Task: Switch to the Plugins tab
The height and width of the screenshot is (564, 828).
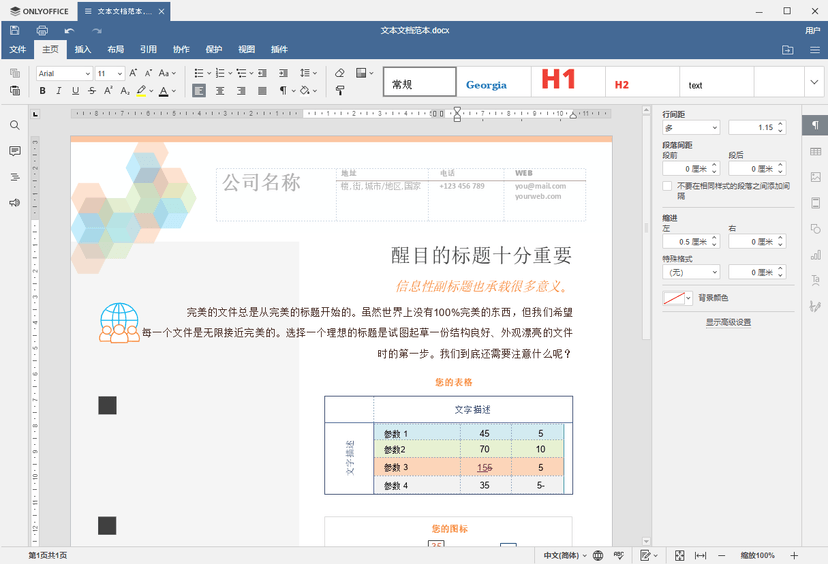Action: point(279,50)
